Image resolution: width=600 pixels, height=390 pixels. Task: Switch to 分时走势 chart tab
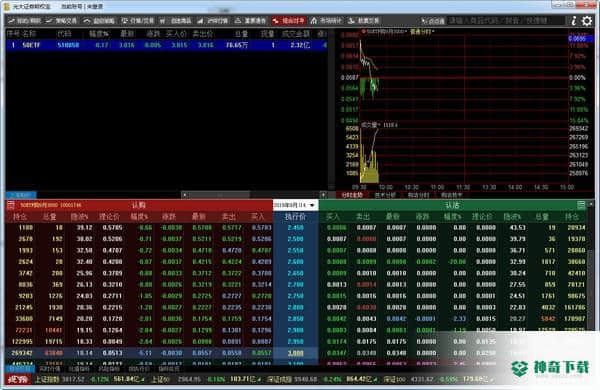click(352, 195)
